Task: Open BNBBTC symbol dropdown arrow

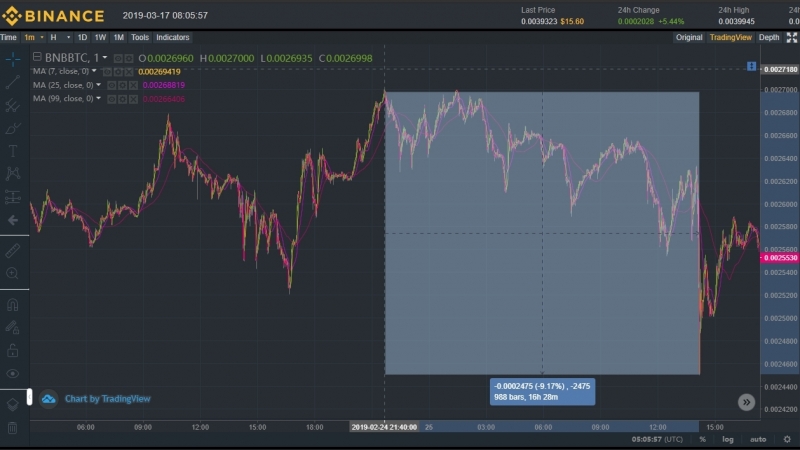Action: [105, 58]
